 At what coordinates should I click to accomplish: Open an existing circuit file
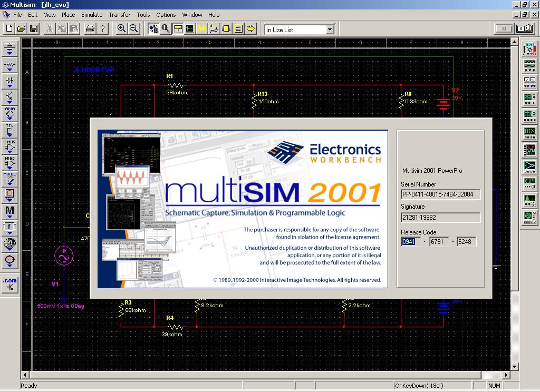click(21, 28)
